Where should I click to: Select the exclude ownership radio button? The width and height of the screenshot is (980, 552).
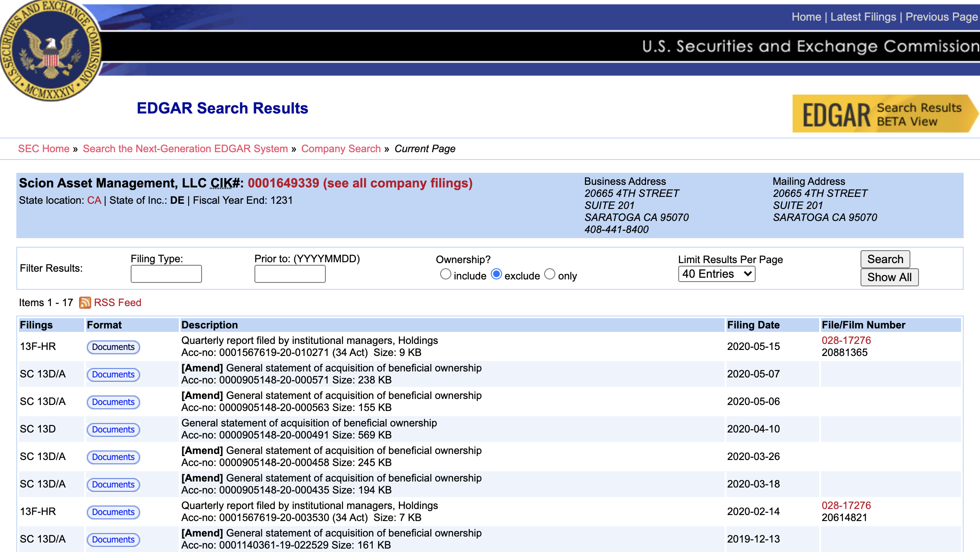pos(496,274)
